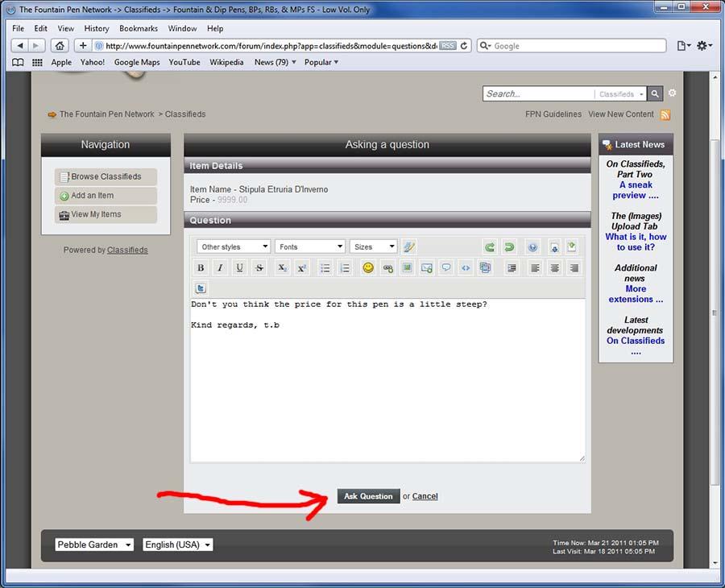Insert code tags using the angle brackets icon
The width and height of the screenshot is (725, 588).
click(x=466, y=268)
